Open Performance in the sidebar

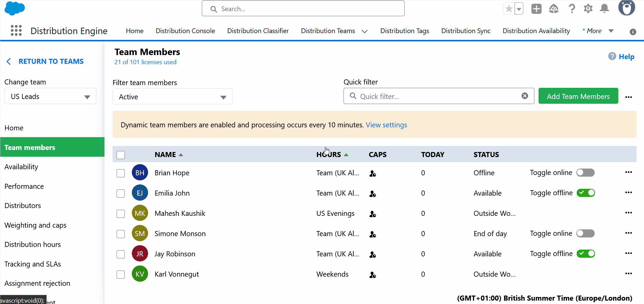point(24,186)
